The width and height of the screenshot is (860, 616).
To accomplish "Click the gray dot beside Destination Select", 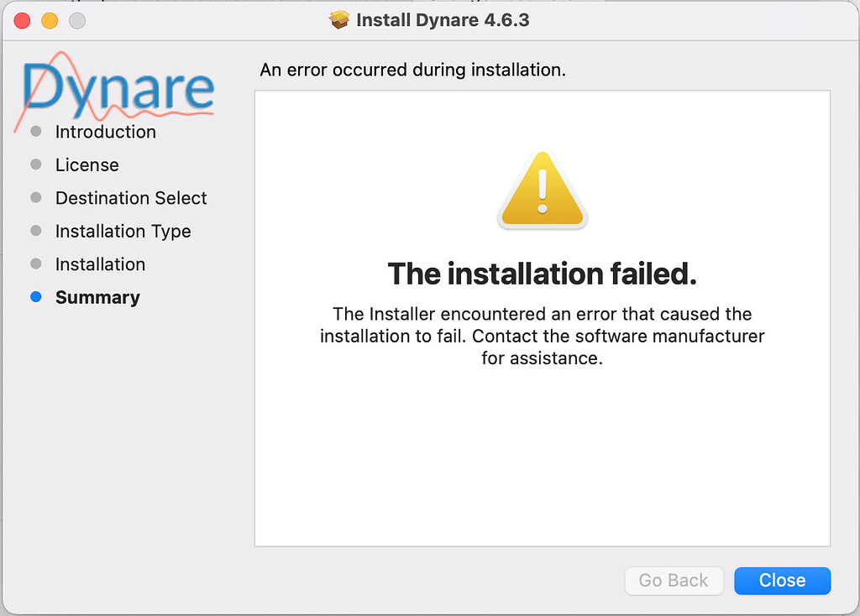I will point(35,198).
